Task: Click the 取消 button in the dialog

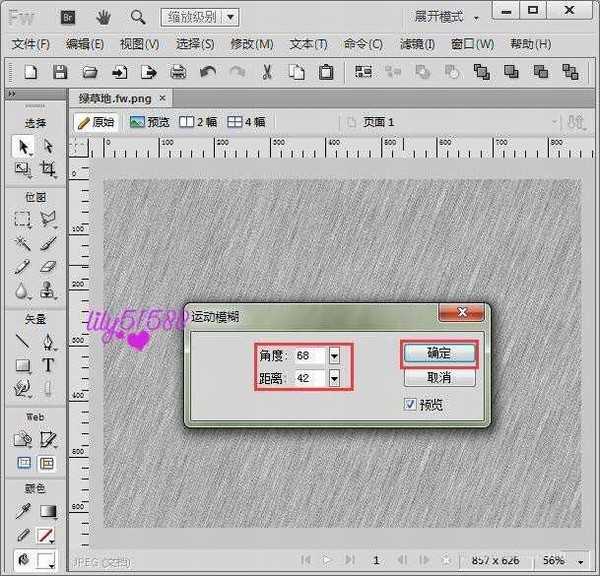Action: coord(439,378)
